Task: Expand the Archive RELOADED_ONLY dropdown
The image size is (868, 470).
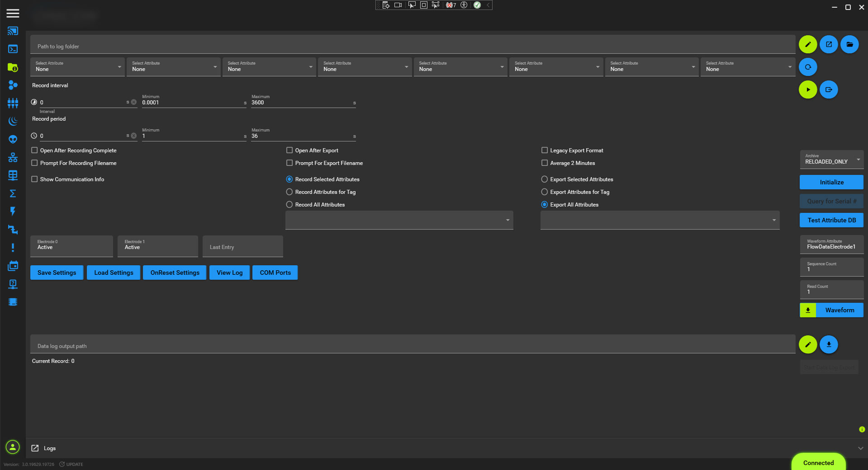Action: tap(831, 160)
